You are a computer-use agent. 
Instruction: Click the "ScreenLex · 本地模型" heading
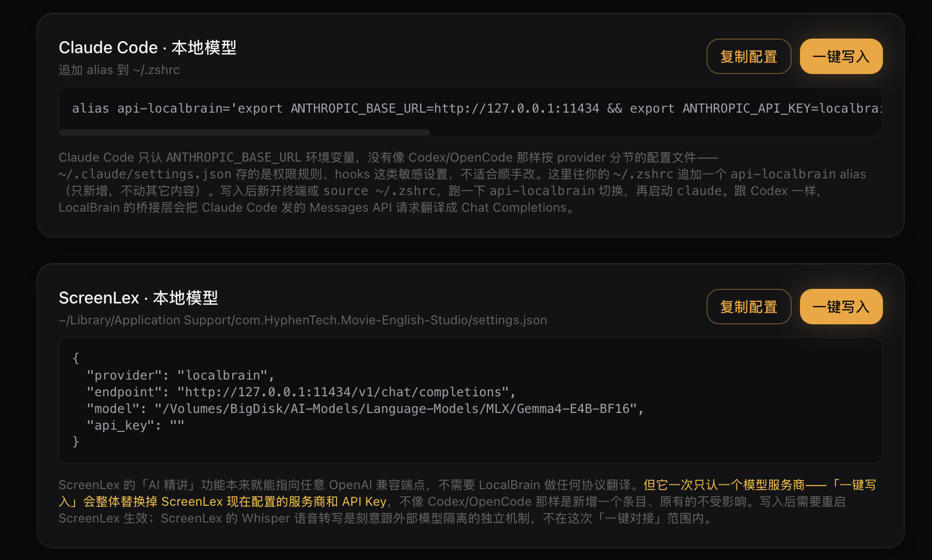click(138, 298)
